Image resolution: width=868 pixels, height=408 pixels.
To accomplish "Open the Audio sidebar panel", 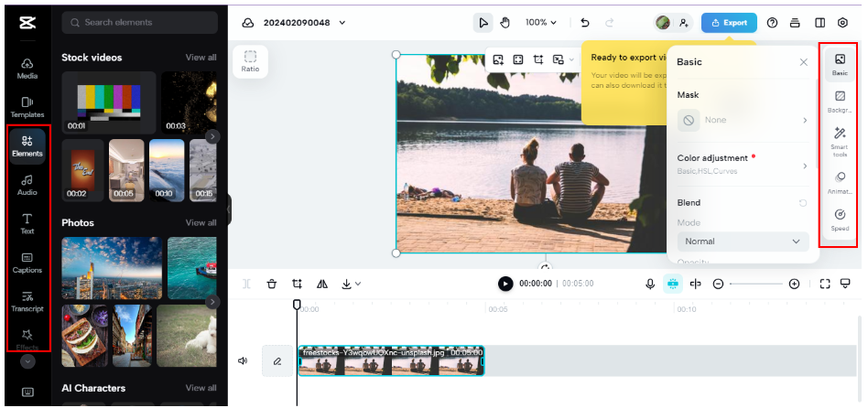I will coord(27,185).
